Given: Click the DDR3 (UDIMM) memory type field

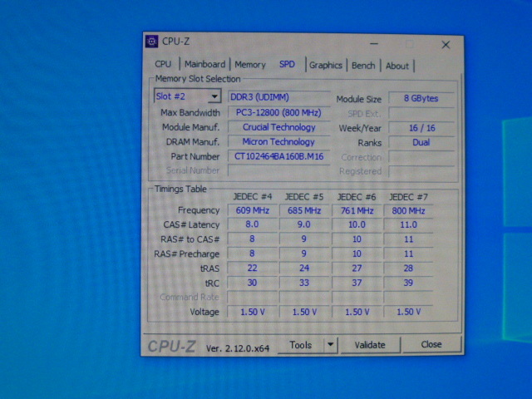Looking at the screenshot, I should coord(279,97).
